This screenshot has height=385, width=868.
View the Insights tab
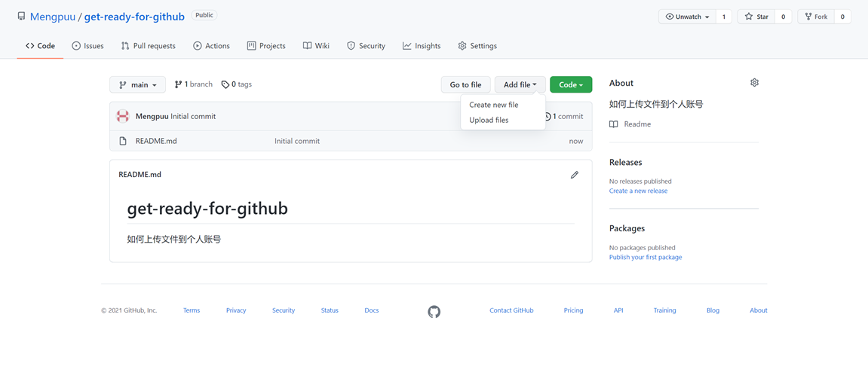click(422, 46)
